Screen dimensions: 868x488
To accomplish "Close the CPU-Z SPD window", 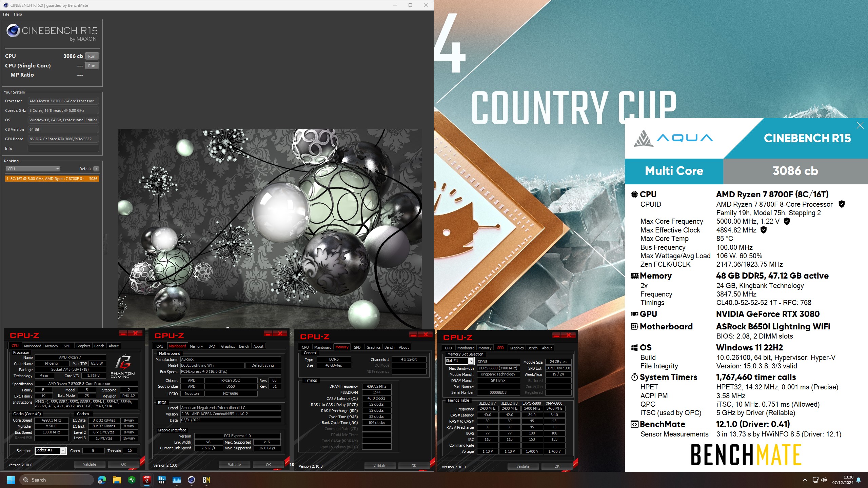I will pos(568,335).
